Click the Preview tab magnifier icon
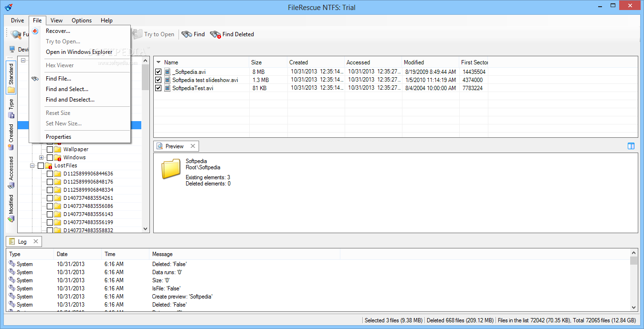The height and width of the screenshot is (329, 644). click(159, 146)
